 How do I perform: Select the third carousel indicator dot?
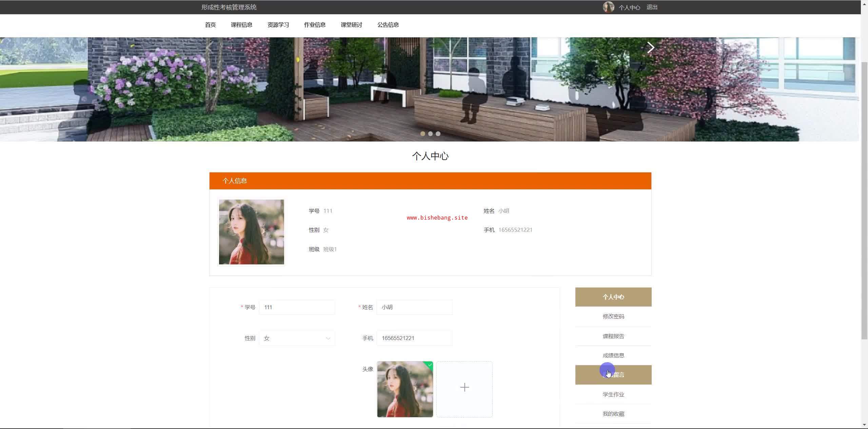438,134
